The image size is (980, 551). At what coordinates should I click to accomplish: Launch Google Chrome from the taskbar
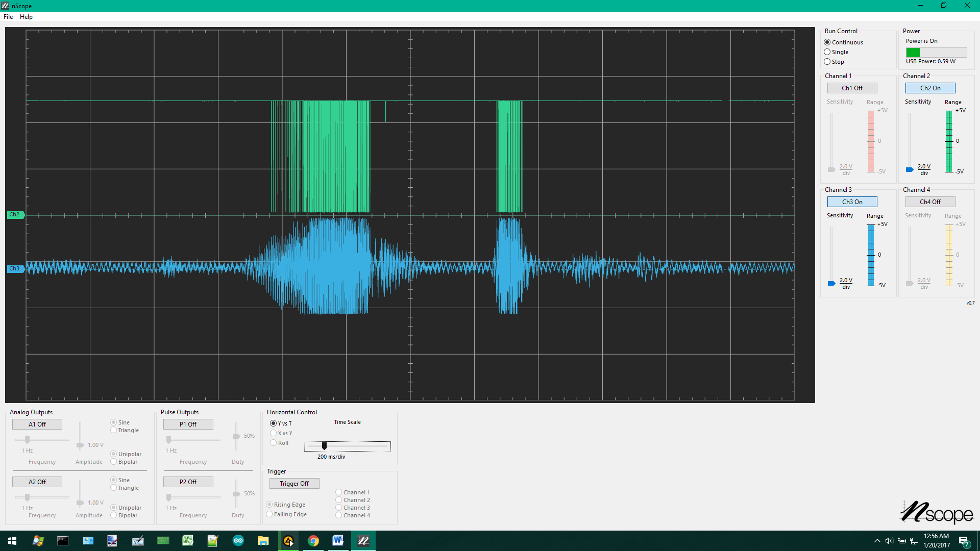[313, 540]
